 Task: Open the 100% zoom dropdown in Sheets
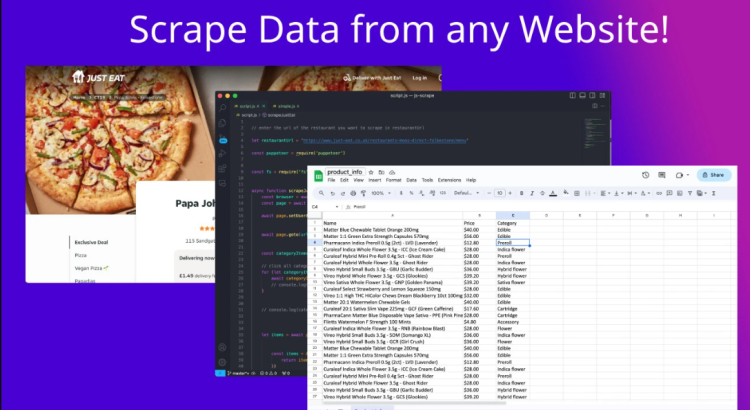pyautogui.click(x=381, y=193)
